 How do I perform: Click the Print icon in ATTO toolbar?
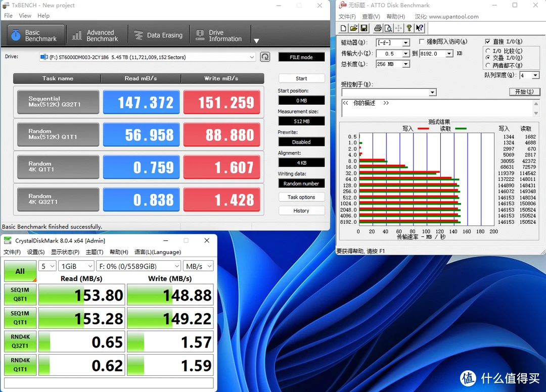coord(378,28)
